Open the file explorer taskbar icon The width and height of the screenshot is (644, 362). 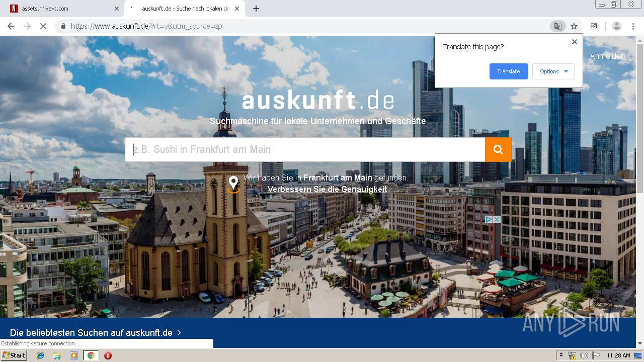(x=57, y=355)
